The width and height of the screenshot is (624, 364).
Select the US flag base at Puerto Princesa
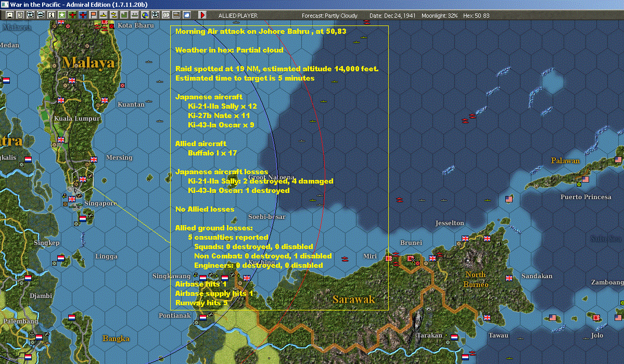[x=585, y=179]
